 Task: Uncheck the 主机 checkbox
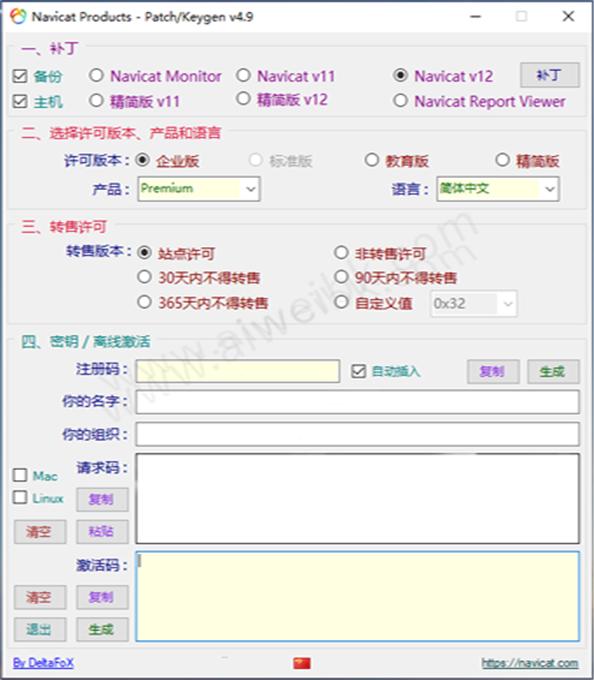pyautogui.click(x=20, y=101)
